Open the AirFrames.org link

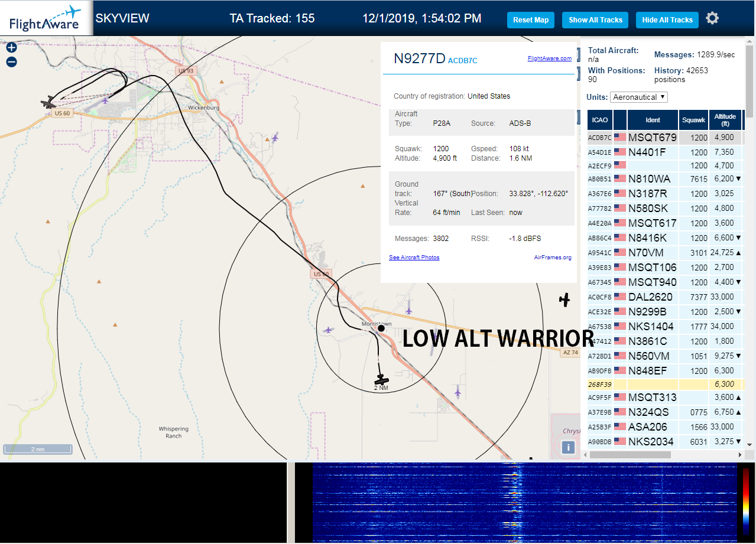(553, 258)
